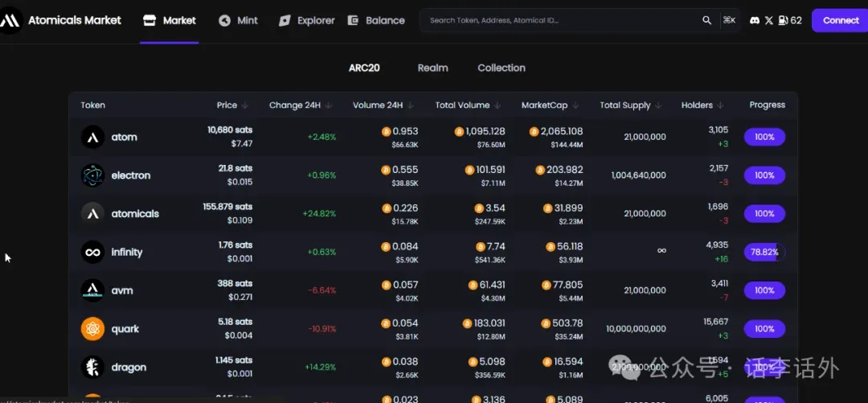
Task: Click the bitcoin icon beside 0.953 volume
Action: coord(386,132)
